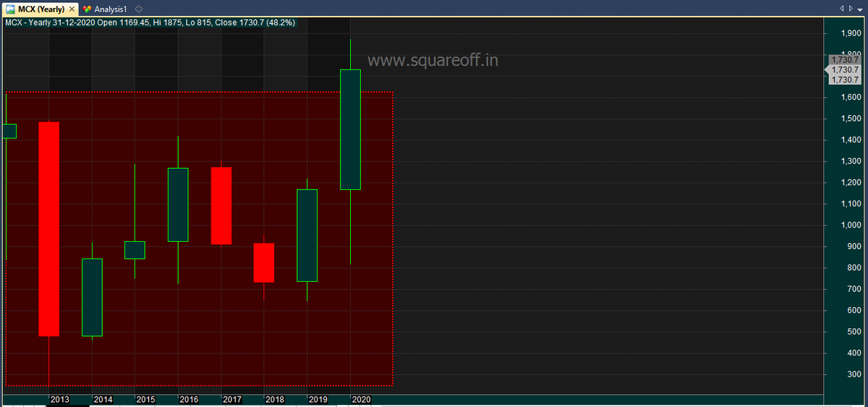Image resolution: width=868 pixels, height=407 pixels.
Task: Click the 2020 yearly candle body
Action: coord(350,130)
